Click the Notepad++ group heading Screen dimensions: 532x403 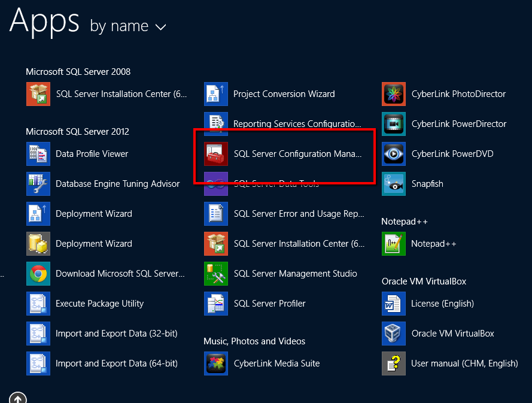[x=405, y=222]
